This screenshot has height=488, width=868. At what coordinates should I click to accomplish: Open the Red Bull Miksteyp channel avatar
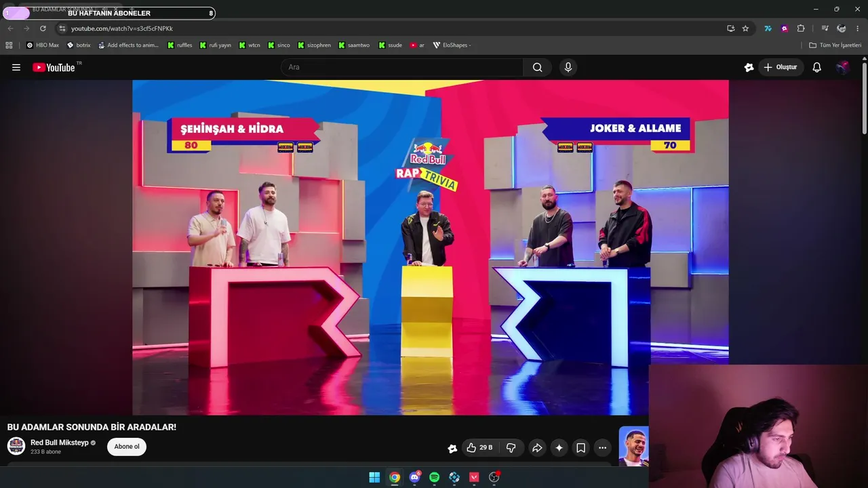(x=16, y=446)
